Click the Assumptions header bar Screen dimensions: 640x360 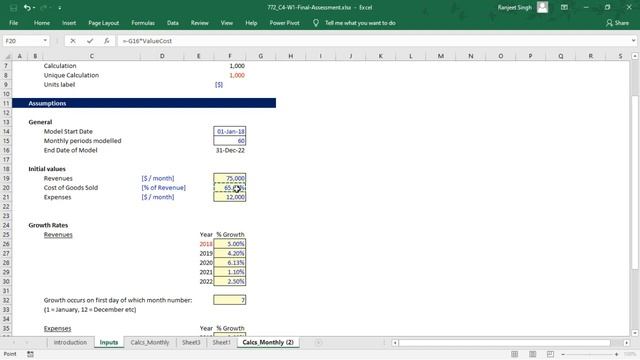[x=144, y=103]
